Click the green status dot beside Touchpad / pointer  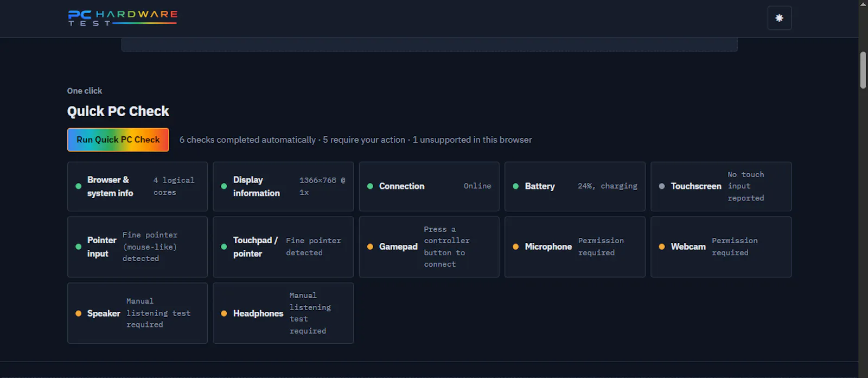tap(224, 247)
